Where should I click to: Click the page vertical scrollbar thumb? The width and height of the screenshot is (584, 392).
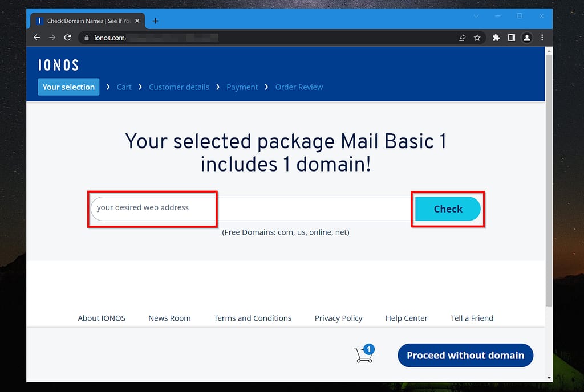549,181
